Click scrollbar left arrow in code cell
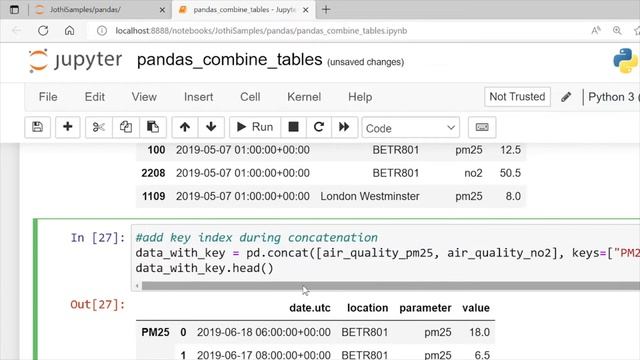Screen dimensions: 640x360 [137, 286]
